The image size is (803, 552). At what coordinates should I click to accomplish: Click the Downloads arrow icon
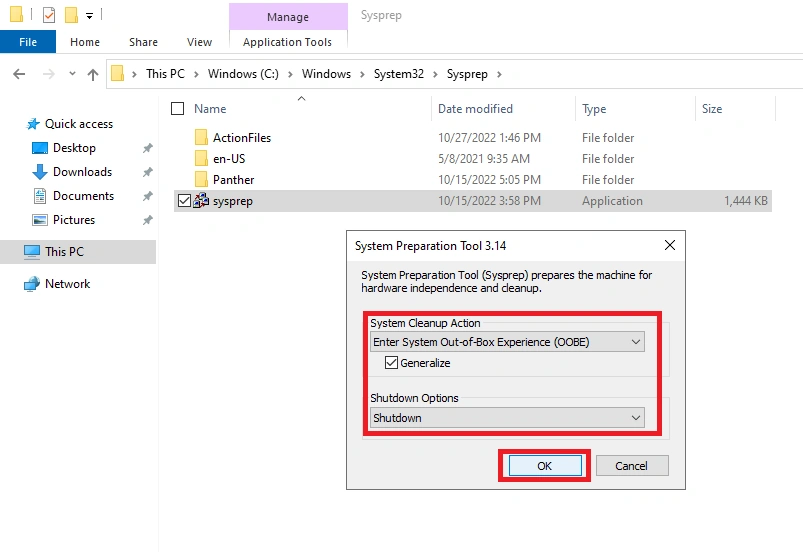click(39, 172)
